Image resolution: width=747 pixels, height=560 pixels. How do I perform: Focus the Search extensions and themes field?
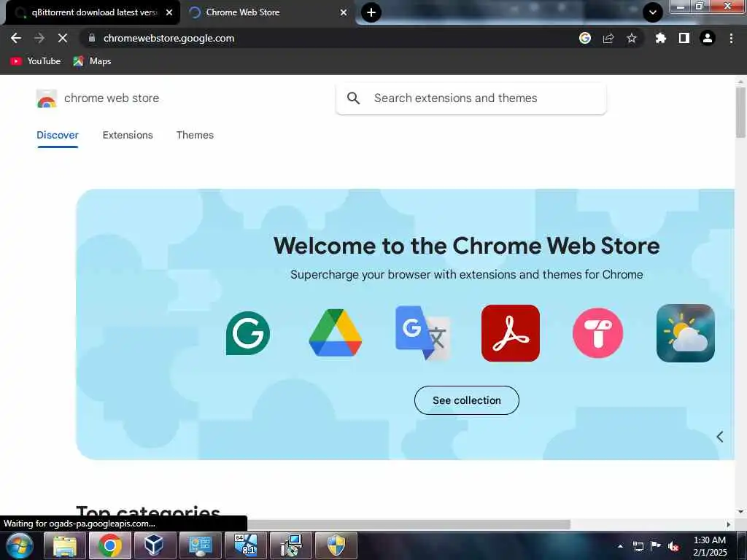(471, 98)
